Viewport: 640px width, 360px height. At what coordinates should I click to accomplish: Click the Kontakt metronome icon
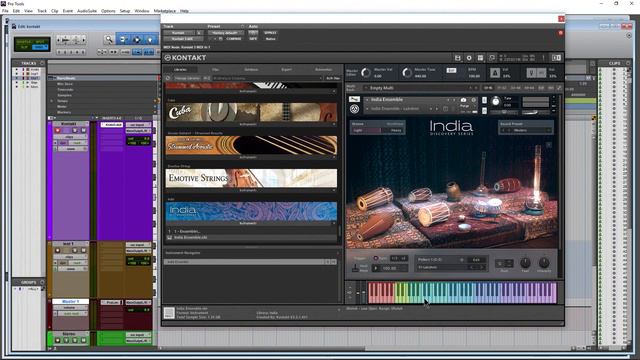[495, 73]
